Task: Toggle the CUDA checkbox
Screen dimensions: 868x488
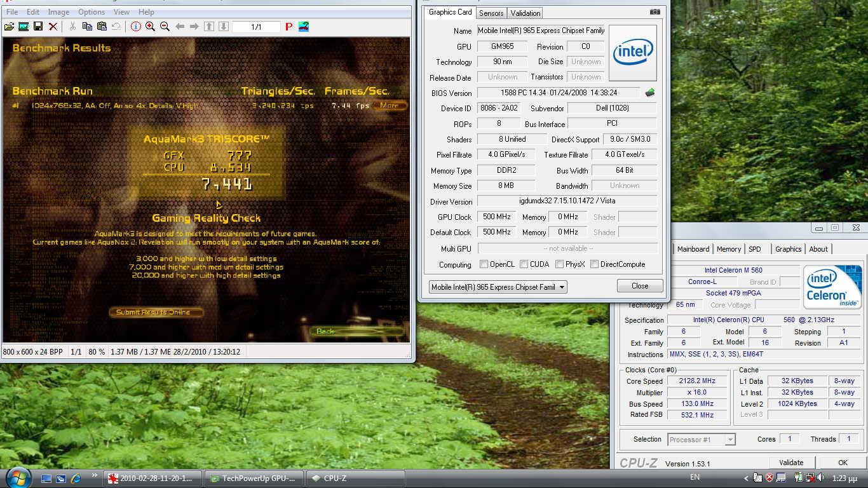Action: click(524, 264)
